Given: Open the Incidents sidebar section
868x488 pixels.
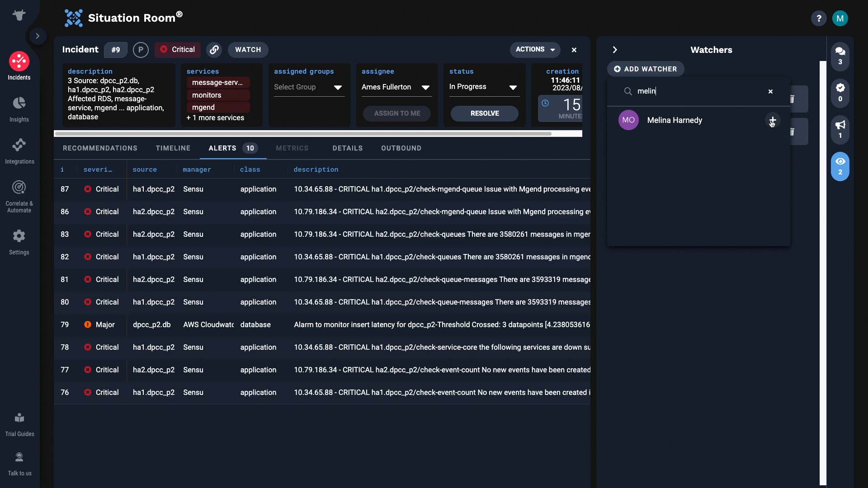Looking at the screenshot, I should click(19, 66).
